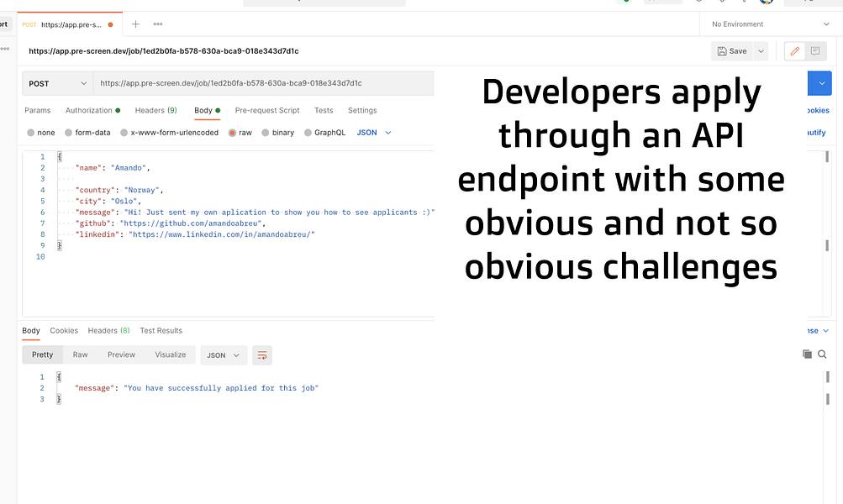Screen dimensions: 843x504
Task: Search the response with magnifier icon
Action: click(x=822, y=354)
